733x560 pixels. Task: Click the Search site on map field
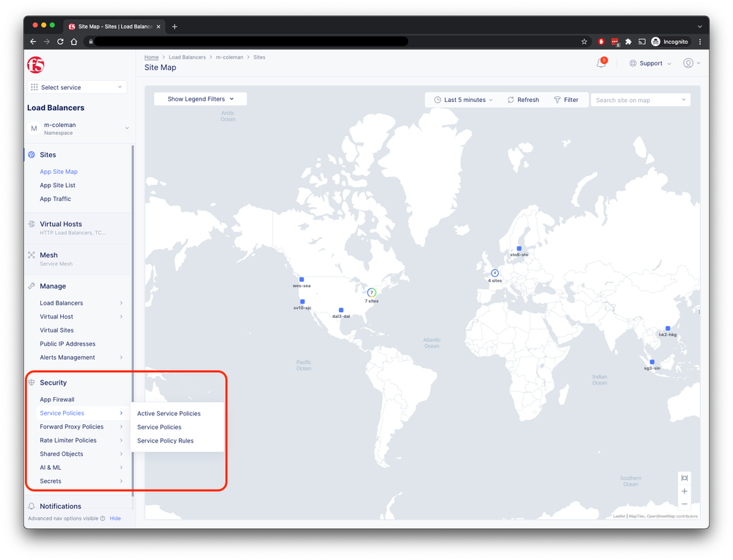coord(637,100)
